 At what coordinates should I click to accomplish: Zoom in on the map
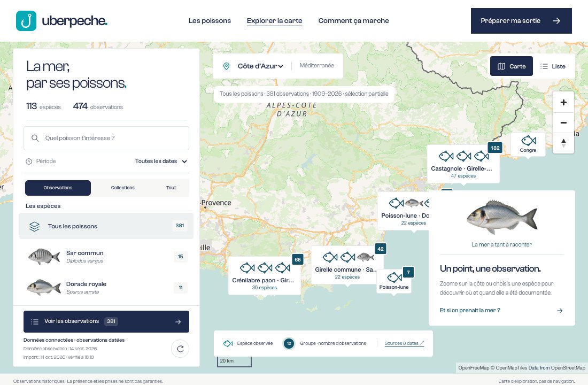(x=563, y=103)
